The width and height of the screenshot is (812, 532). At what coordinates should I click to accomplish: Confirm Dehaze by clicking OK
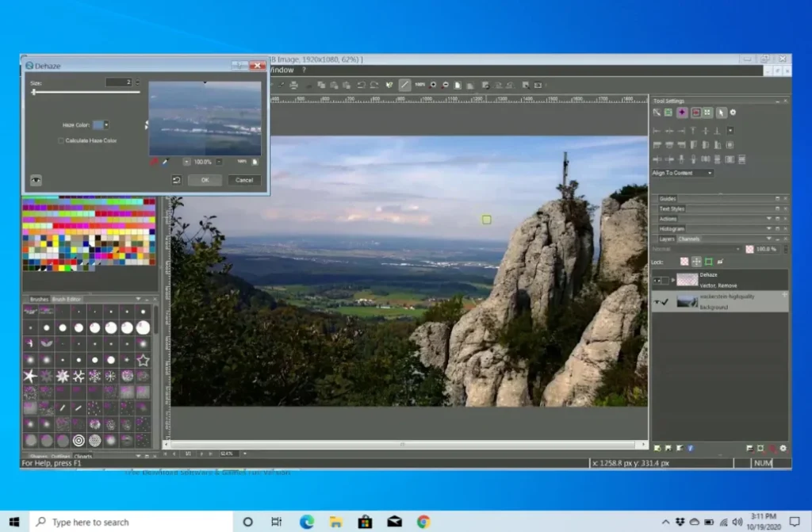pyautogui.click(x=205, y=180)
